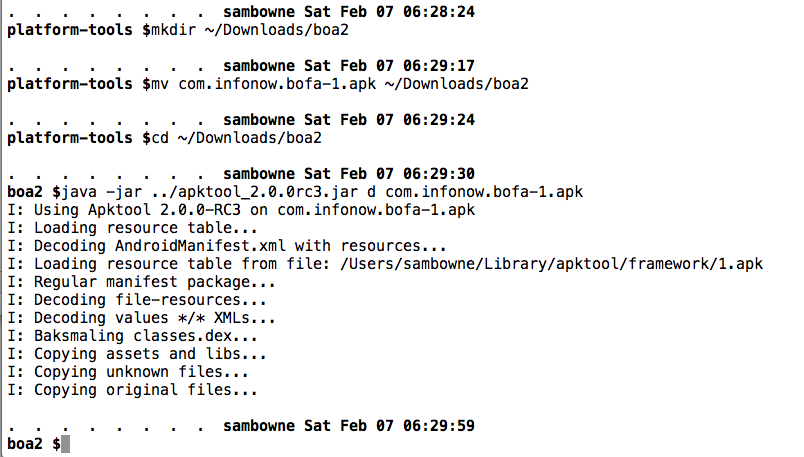804x457 pixels.
Task: Click the "Copying original files..." line
Action: tap(133, 389)
